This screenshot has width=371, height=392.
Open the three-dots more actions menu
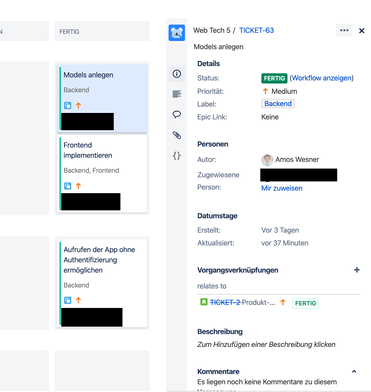[344, 30]
